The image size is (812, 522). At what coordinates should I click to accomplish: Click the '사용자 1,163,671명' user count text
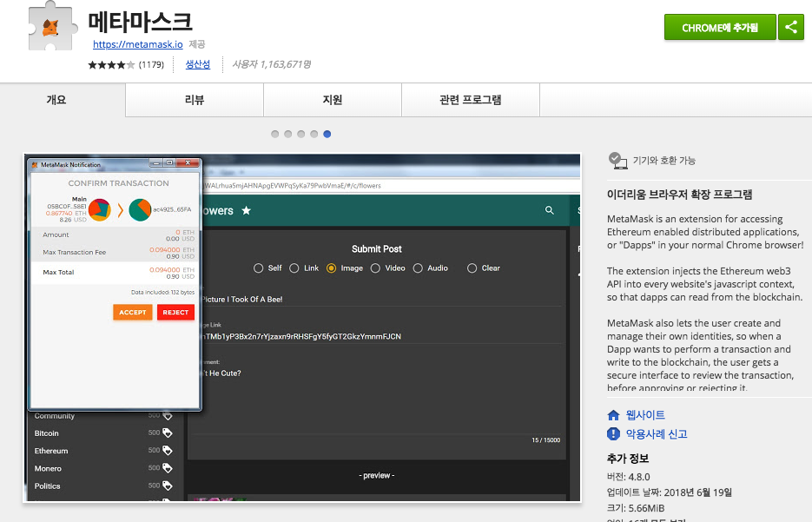[271, 64]
